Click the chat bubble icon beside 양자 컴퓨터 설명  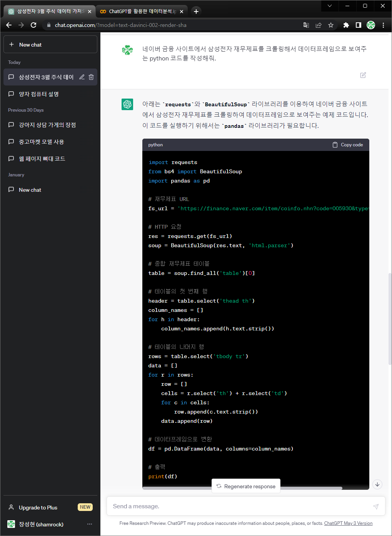(11, 94)
